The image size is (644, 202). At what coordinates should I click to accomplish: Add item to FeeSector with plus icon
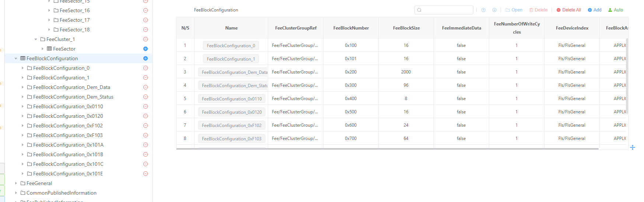(x=146, y=49)
